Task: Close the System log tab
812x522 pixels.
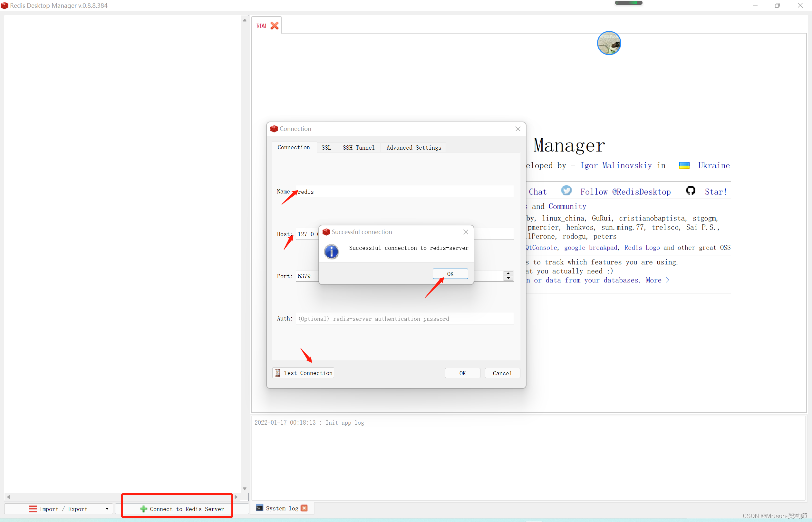Action: pyautogui.click(x=304, y=508)
